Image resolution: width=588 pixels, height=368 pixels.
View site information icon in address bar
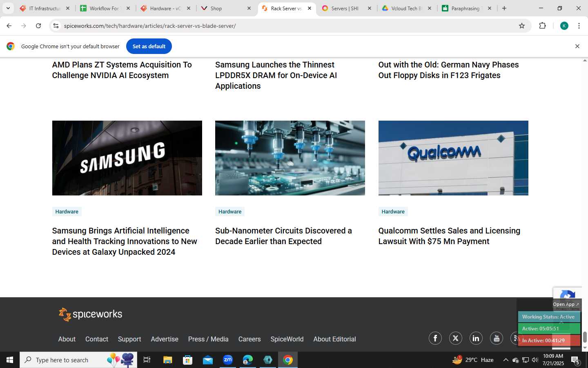pyautogui.click(x=56, y=26)
